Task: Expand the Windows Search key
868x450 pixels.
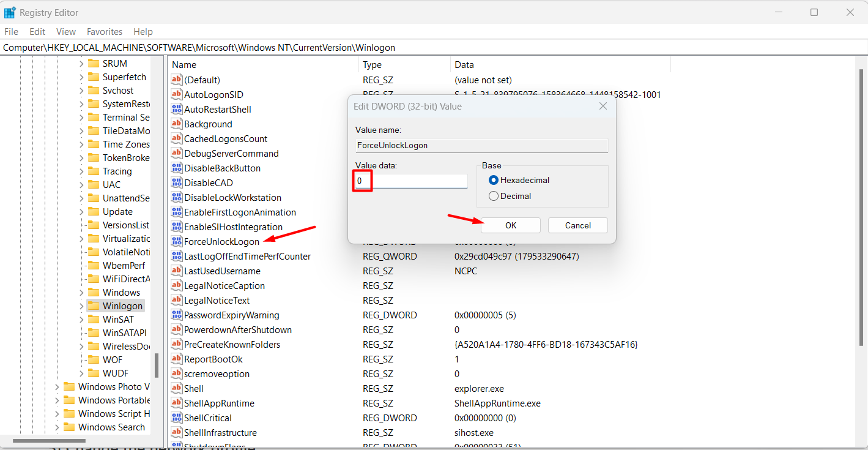Action: pos(56,427)
